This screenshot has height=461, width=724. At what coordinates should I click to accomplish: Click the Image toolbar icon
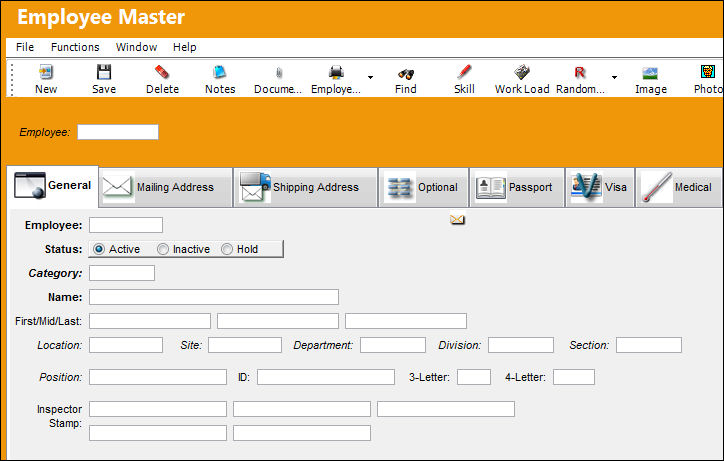(650, 73)
